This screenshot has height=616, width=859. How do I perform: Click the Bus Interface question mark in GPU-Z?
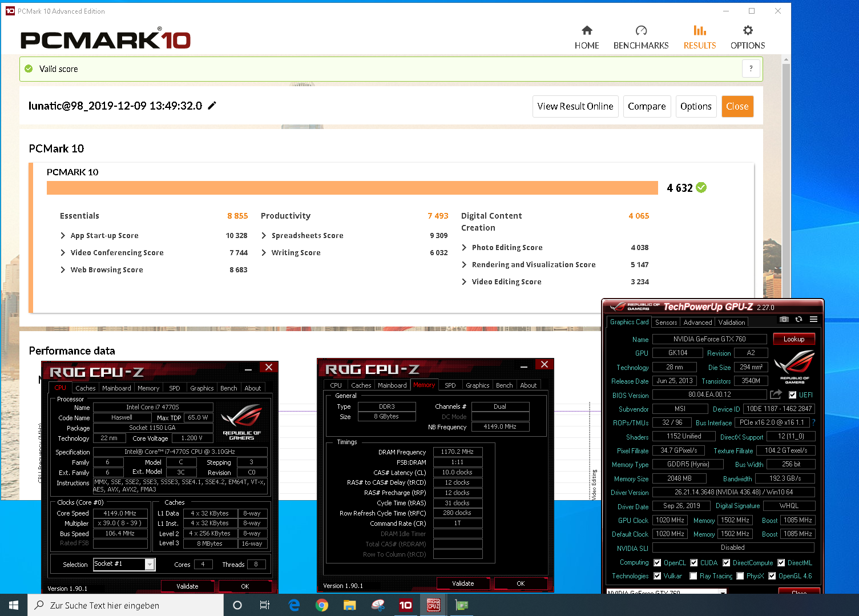tap(813, 422)
